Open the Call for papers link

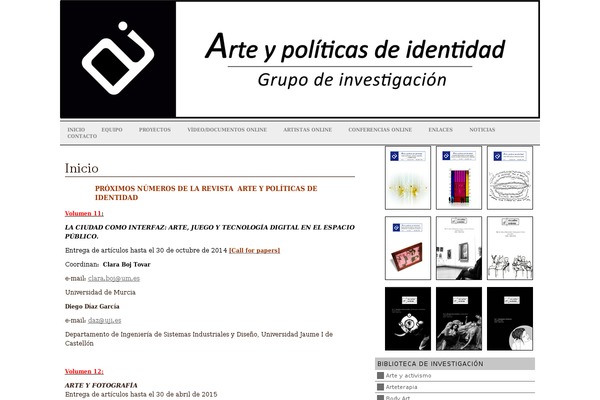(254, 250)
